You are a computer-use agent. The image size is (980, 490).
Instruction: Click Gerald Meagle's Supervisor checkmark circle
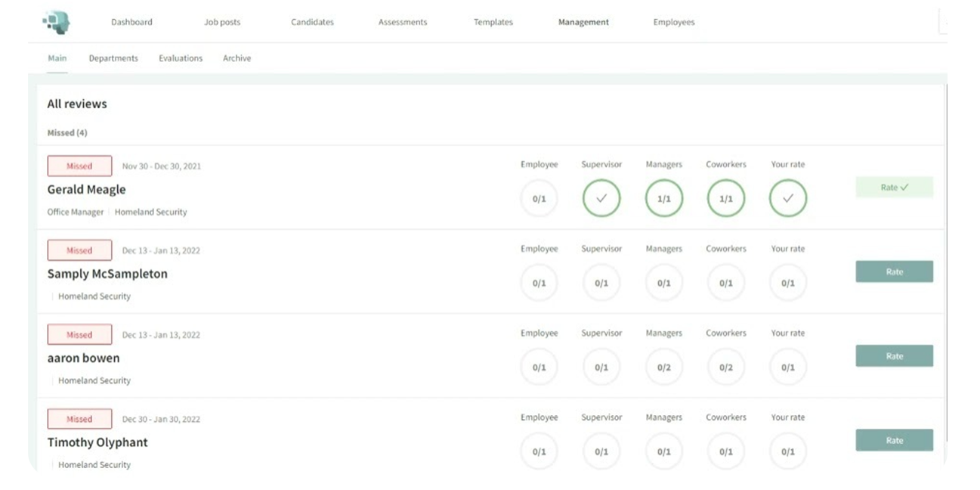(601, 198)
